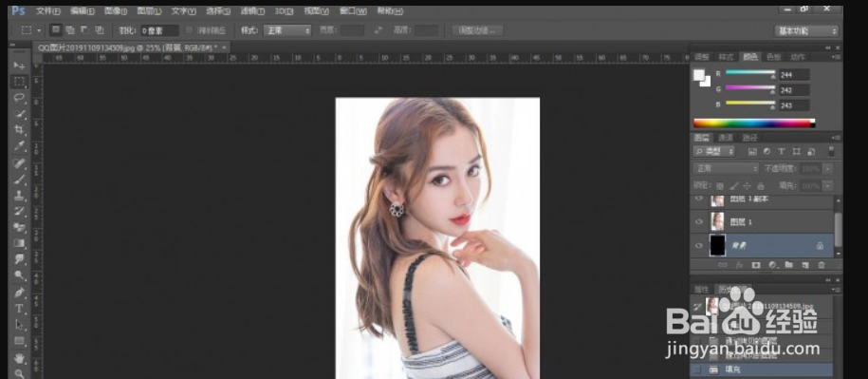Open the 基本功能 workspace dropdown
The height and width of the screenshot is (379, 868).
[x=806, y=31]
